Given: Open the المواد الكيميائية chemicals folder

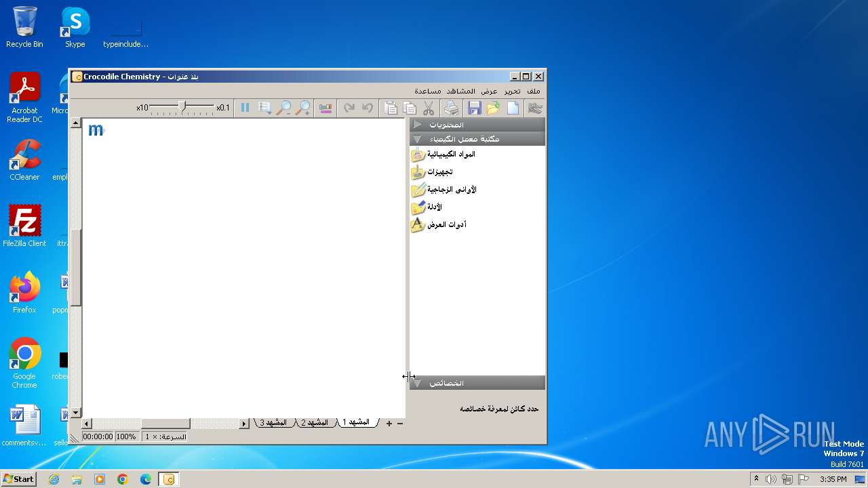Looking at the screenshot, I should (443, 155).
